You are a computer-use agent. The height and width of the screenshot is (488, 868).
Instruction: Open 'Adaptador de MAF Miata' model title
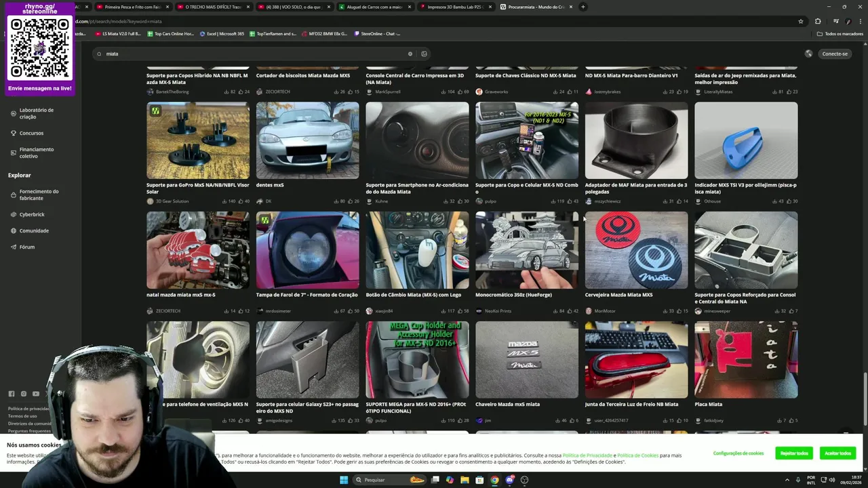tap(636, 188)
